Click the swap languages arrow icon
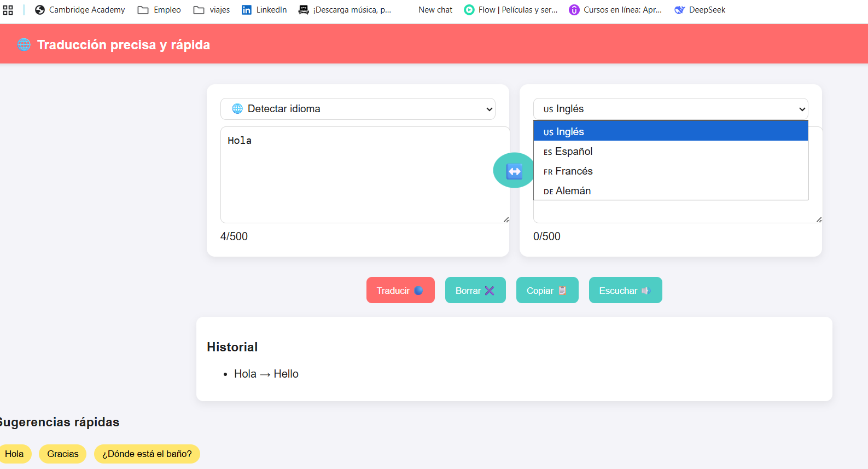This screenshot has height=469, width=868. tap(514, 171)
